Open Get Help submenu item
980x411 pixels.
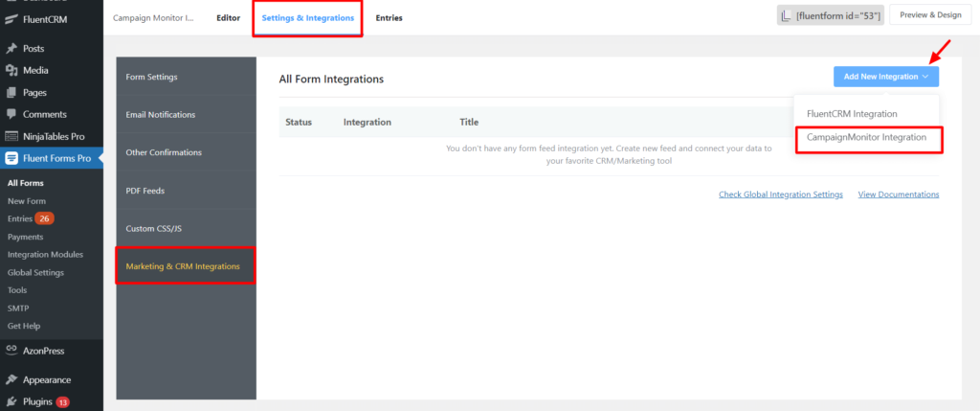tap(24, 326)
